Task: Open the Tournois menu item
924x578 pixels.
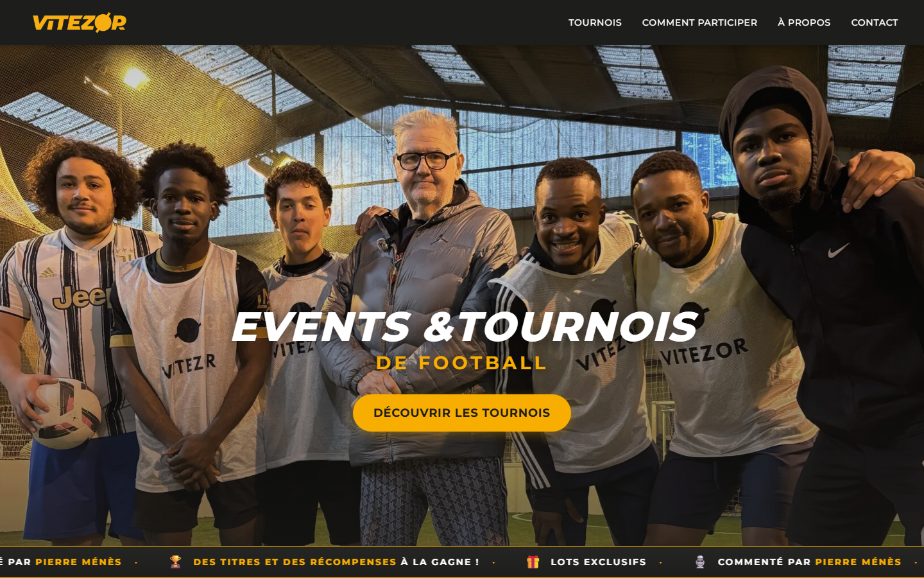Action: 595,22
